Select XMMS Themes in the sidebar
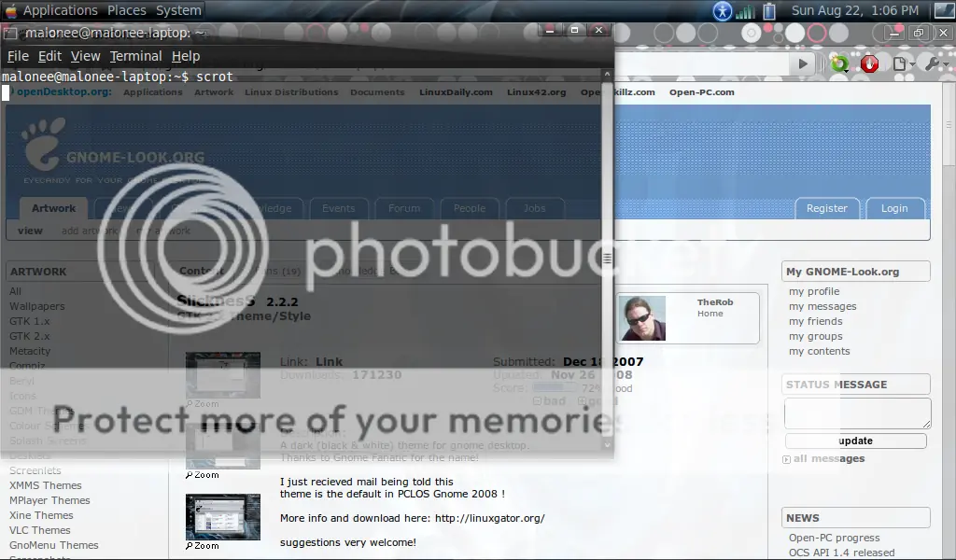The width and height of the screenshot is (956, 560). 45,485
